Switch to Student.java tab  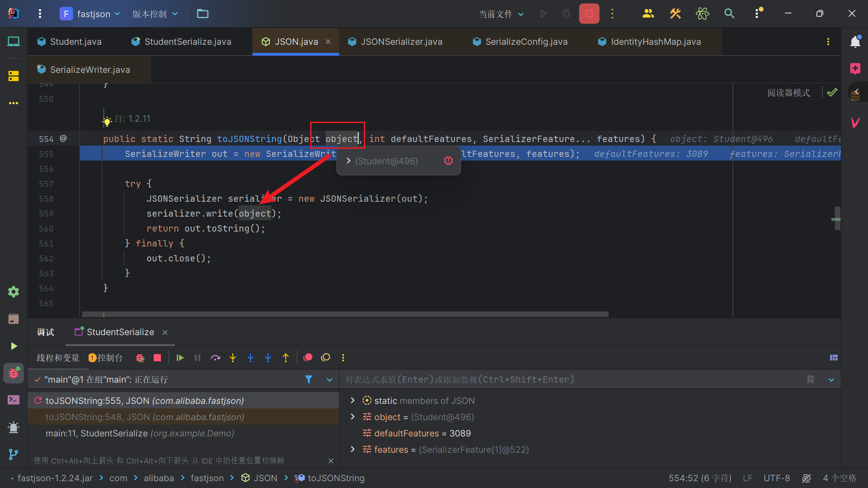pos(70,42)
